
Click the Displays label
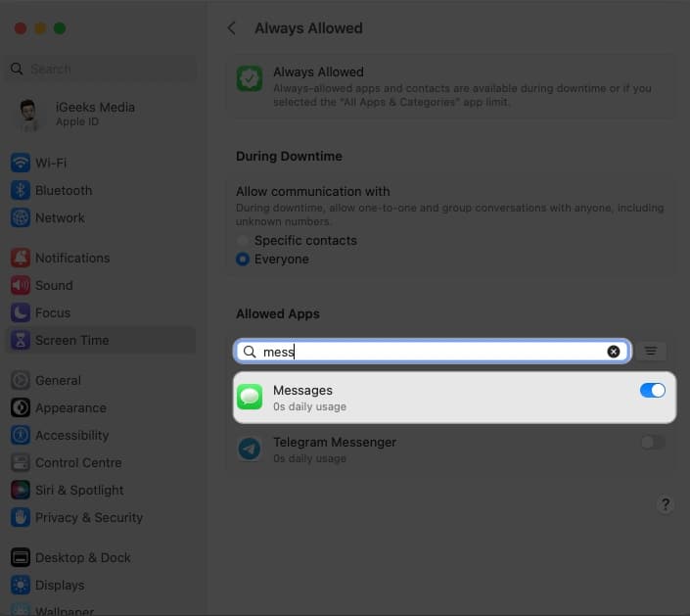point(60,585)
